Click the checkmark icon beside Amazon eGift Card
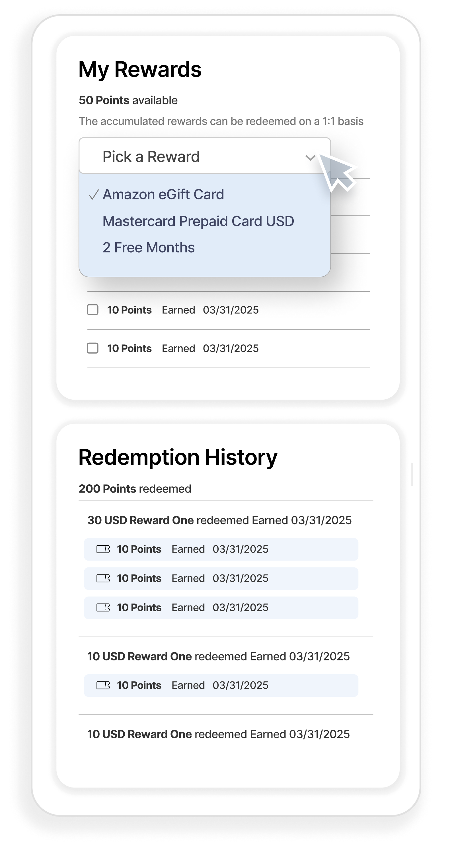452x868 pixels. pos(93,195)
